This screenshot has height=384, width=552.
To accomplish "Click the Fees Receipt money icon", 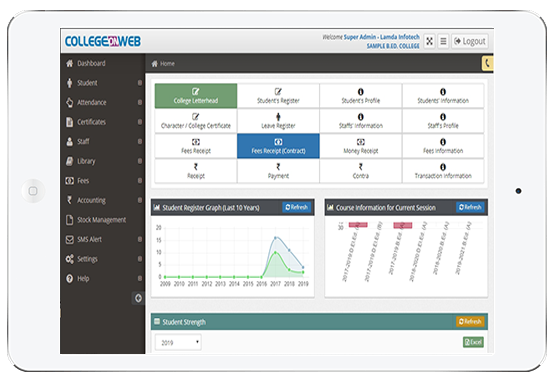I will [196, 142].
